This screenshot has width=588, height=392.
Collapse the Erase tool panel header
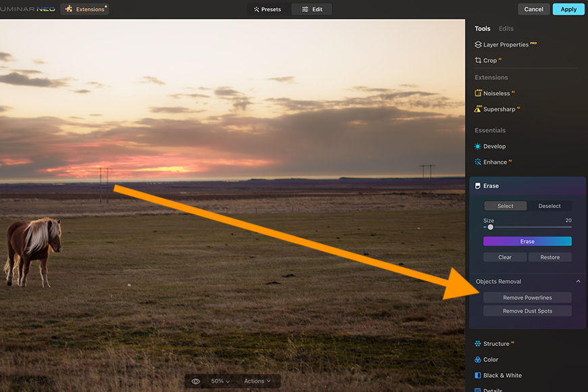(527, 186)
